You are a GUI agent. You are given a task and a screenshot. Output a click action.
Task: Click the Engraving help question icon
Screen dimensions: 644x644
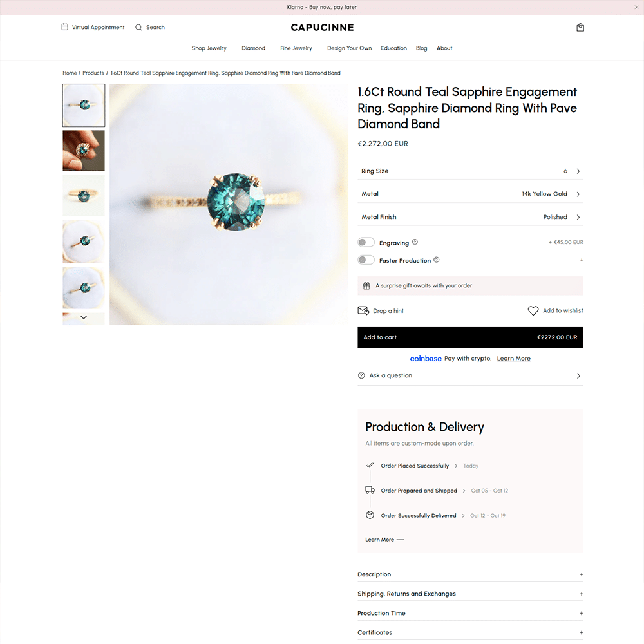(415, 242)
